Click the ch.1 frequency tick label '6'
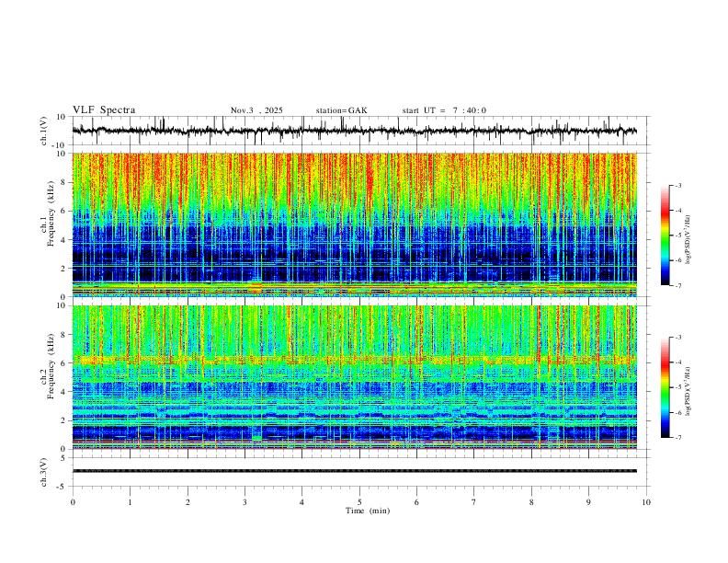The width and height of the screenshot is (728, 563). click(x=63, y=211)
